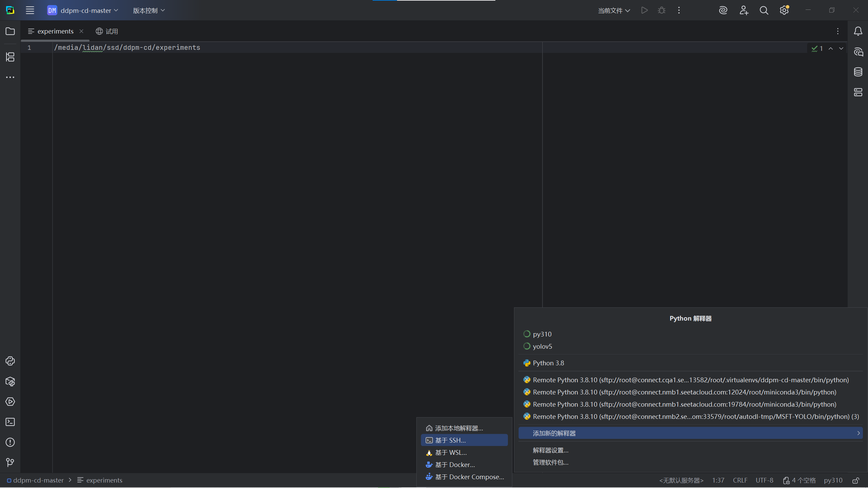This screenshot has height=488, width=868.
Task: Open the Python Console tool window
Action: [x=10, y=361]
